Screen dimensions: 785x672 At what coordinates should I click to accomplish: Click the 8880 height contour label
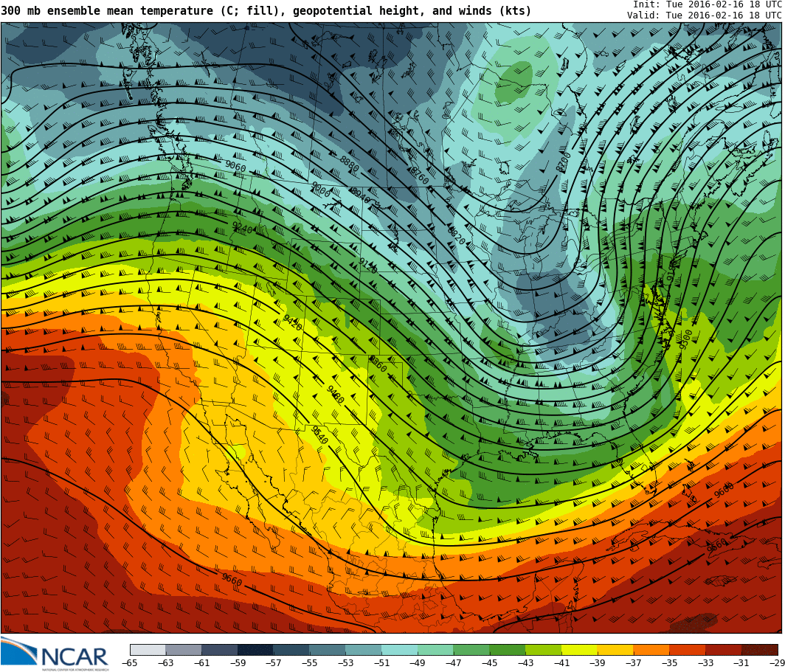[350, 164]
